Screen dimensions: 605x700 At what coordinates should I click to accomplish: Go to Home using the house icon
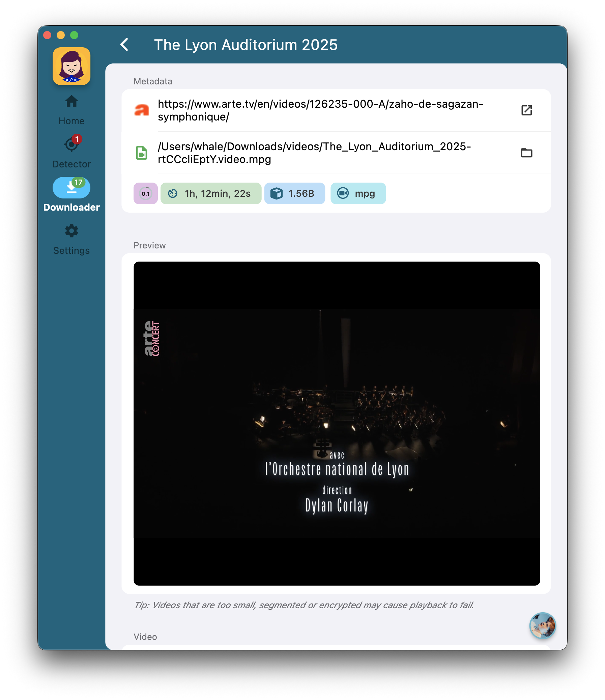[71, 101]
